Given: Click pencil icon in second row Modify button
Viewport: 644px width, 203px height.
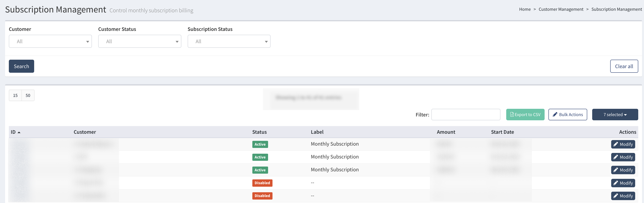Looking at the screenshot, I should point(615,157).
